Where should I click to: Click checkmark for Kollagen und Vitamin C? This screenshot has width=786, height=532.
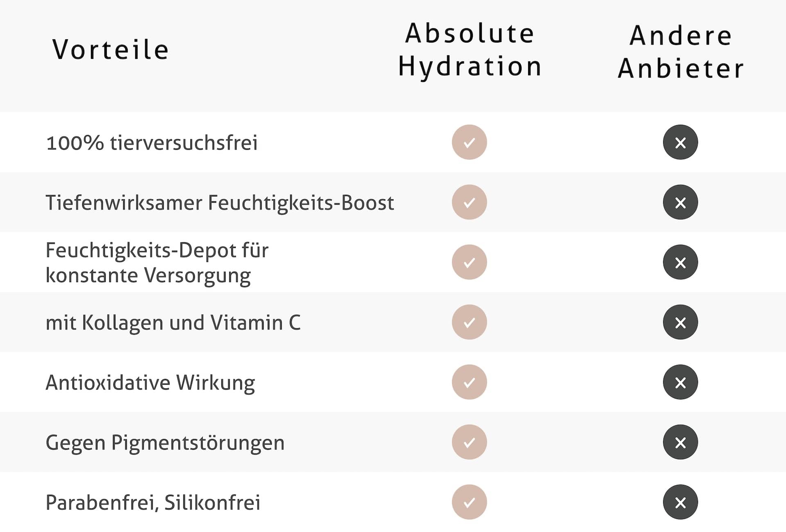(469, 322)
